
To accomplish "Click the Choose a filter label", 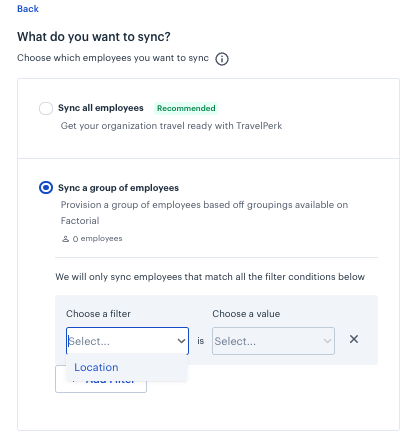I will point(98,314).
